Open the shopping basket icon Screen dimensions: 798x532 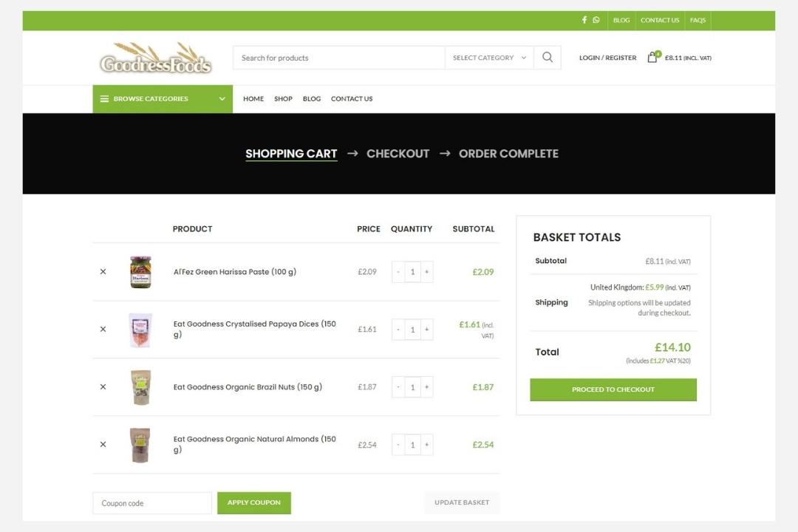652,58
